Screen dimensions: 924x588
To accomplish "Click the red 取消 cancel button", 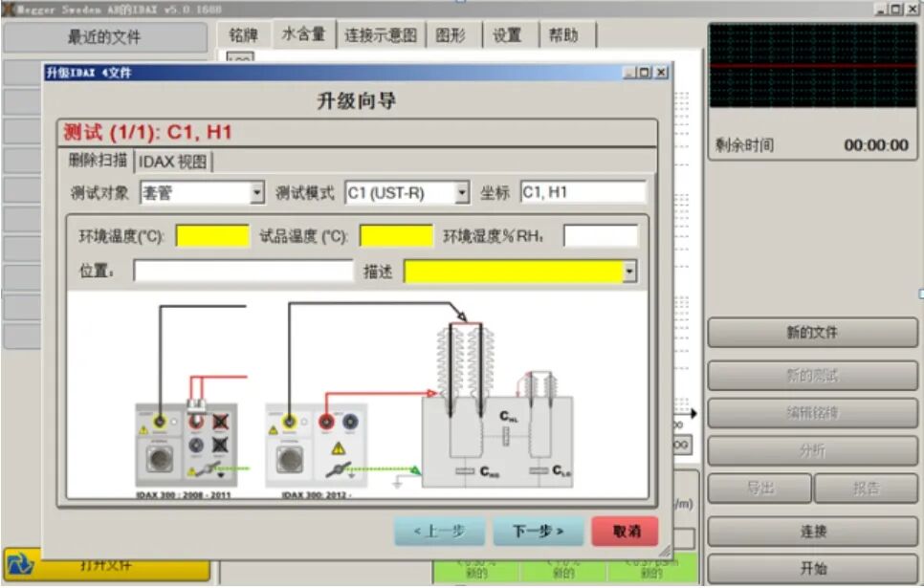I will pos(626,532).
